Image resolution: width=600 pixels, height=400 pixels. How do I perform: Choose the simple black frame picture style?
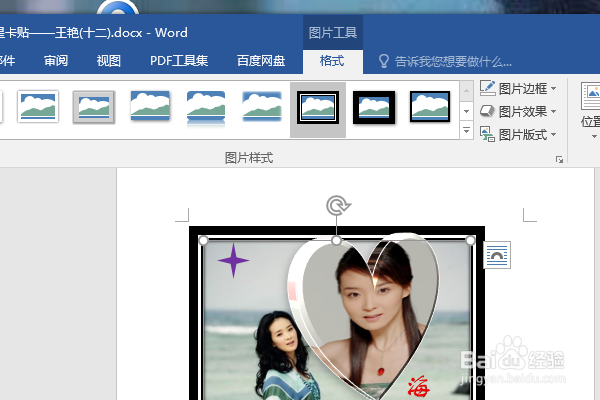click(430, 106)
